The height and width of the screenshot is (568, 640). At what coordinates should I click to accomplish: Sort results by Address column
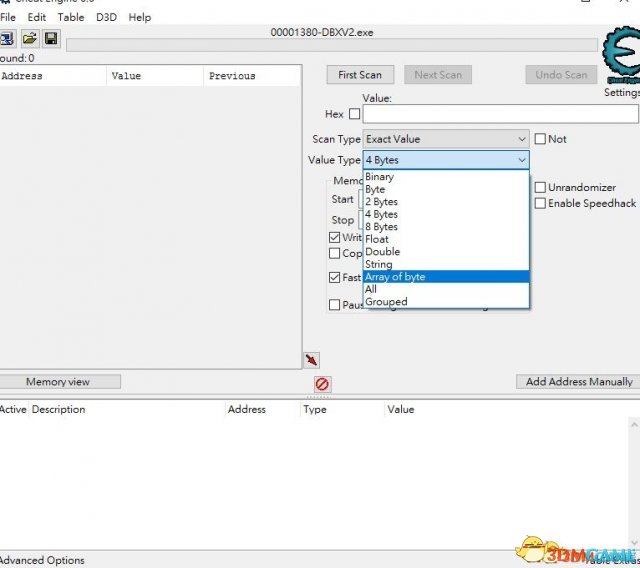coord(53,76)
